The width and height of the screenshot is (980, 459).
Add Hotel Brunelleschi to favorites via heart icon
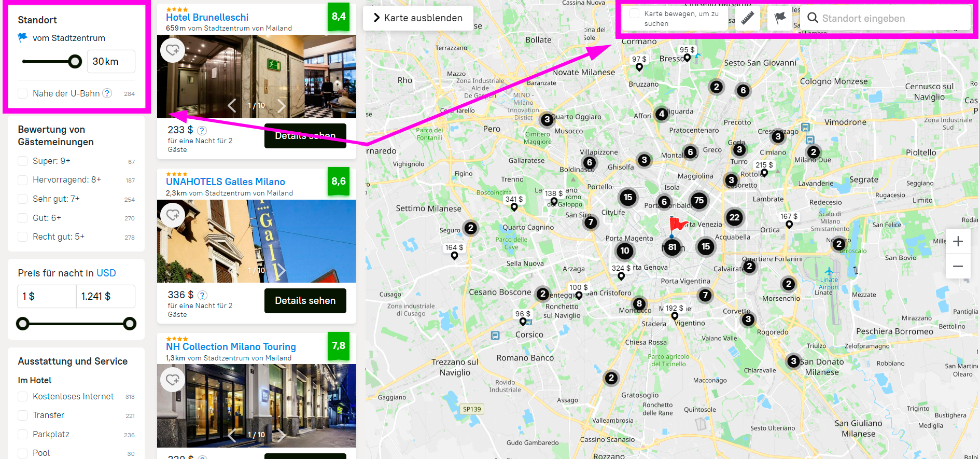[x=173, y=50]
